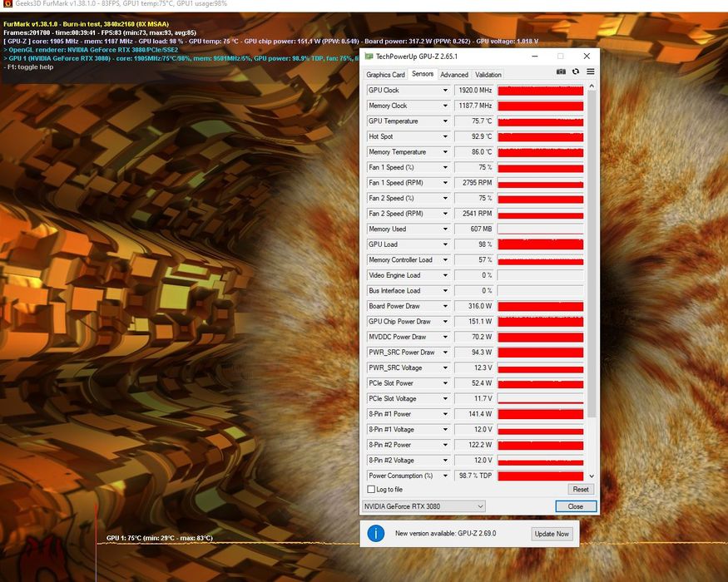The width and height of the screenshot is (728, 582).
Task: Click the 316.0 W Board Power value
Action: click(x=473, y=306)
